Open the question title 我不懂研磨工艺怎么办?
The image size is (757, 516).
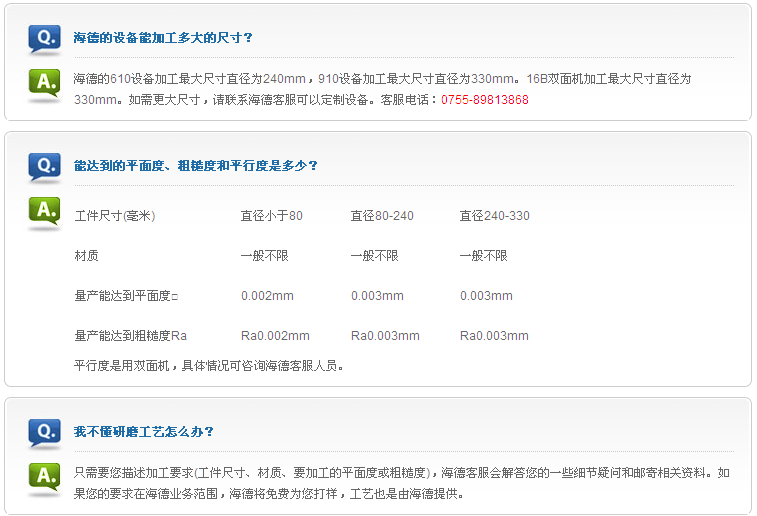click(144, 432)
